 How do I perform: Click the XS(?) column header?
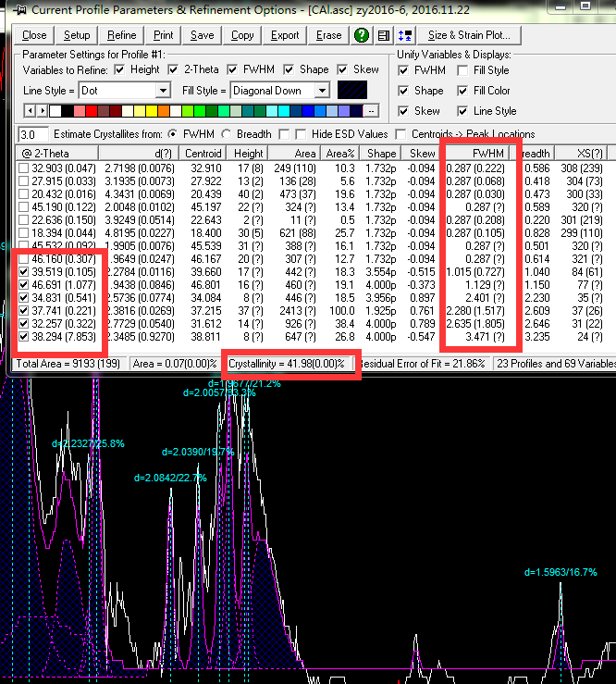pyautogui.click(x=581, y=154)
